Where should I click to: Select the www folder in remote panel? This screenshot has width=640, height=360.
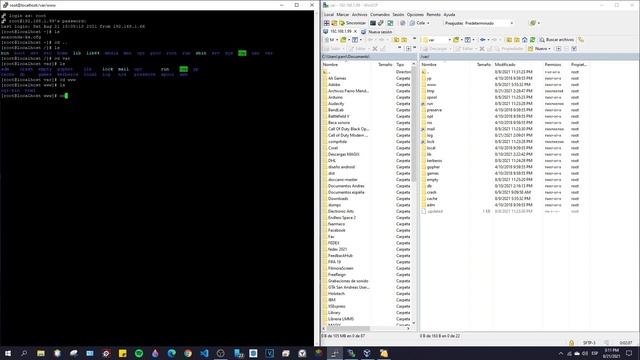(x=431, y=84)
